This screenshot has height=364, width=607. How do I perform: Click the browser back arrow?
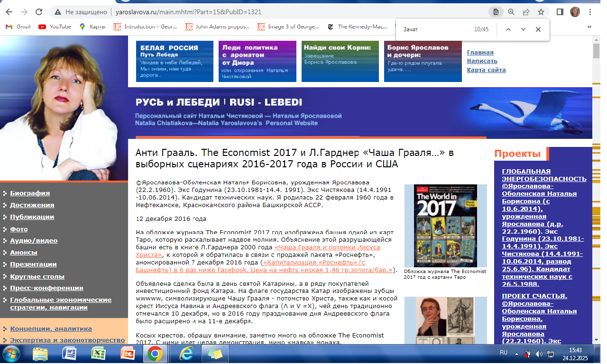coord(9,12)
